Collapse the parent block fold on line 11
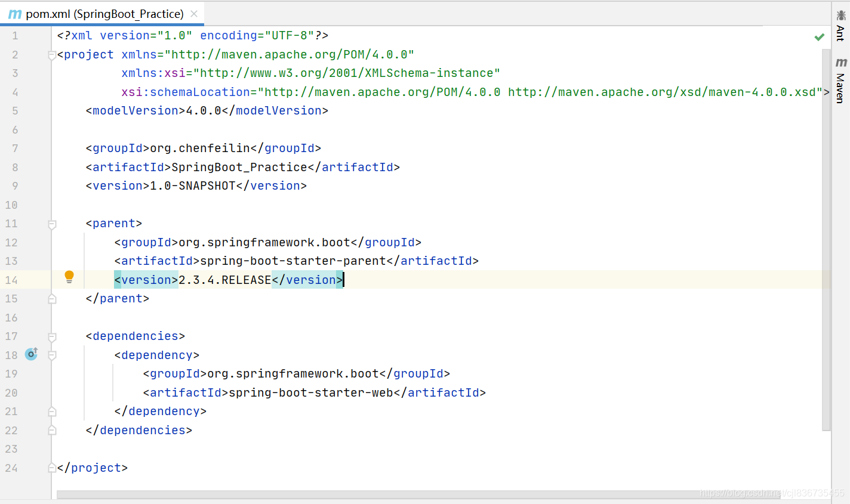Image resolution: width=850 pixels, height=504 pixels. pyautogui.click(x=52, y=224)
